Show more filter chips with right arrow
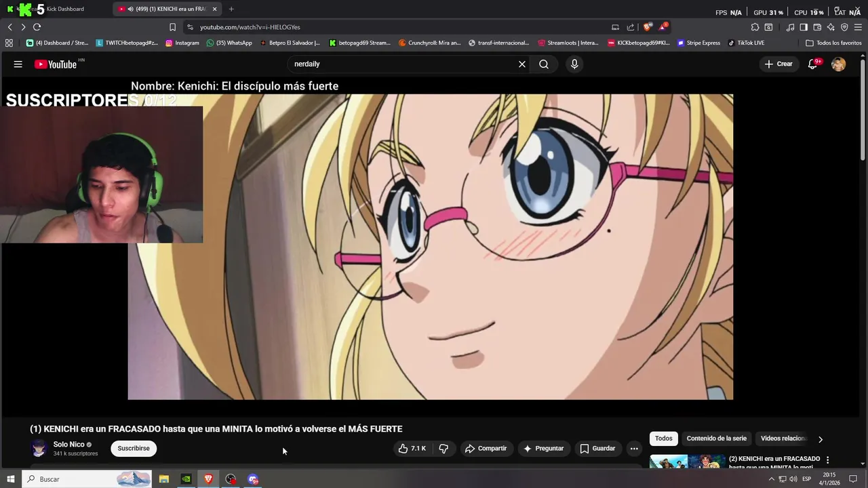Image resolution: width=868 pixels, height=488 pixels. pyautogui.click(x=821, y=439)
